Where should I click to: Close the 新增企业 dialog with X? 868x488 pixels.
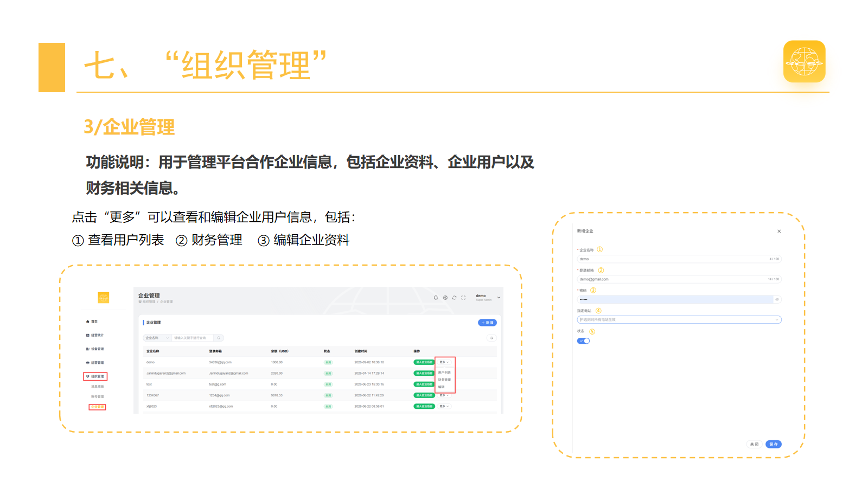coord(779,232)
